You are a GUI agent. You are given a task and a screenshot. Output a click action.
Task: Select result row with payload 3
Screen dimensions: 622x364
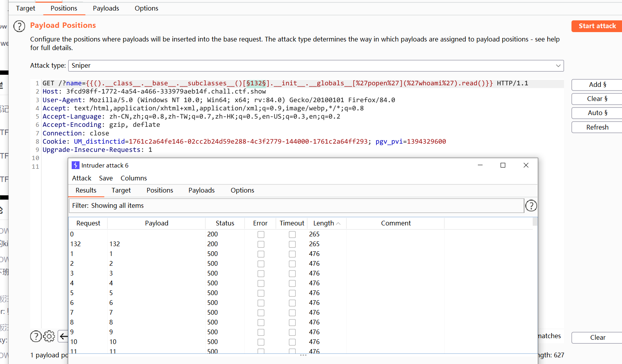click(300, 274)
